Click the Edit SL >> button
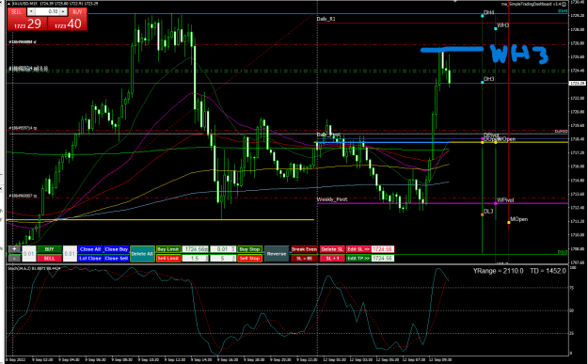The image size is (588, 364). pyautogui.click(x=358, y=249)
